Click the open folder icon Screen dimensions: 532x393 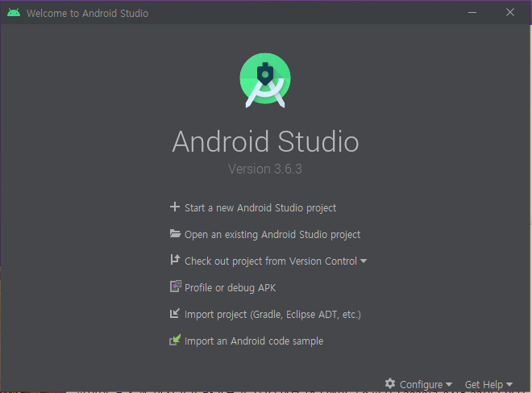175,234
